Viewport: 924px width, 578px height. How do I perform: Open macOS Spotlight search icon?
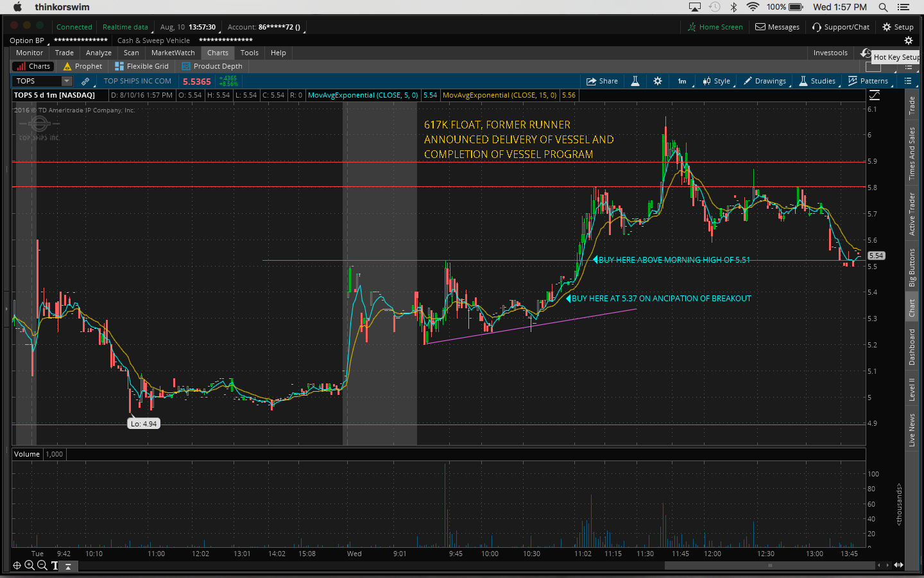[x=883, y=7]
